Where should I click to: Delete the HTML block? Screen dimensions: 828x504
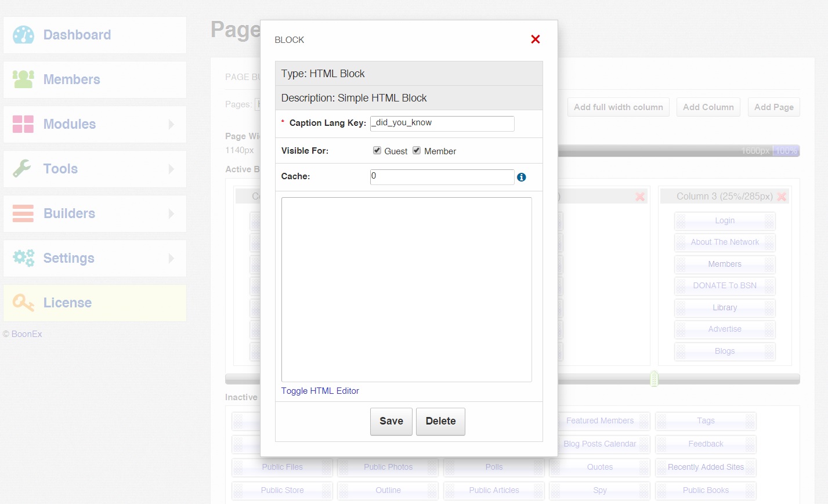(440, 421)
